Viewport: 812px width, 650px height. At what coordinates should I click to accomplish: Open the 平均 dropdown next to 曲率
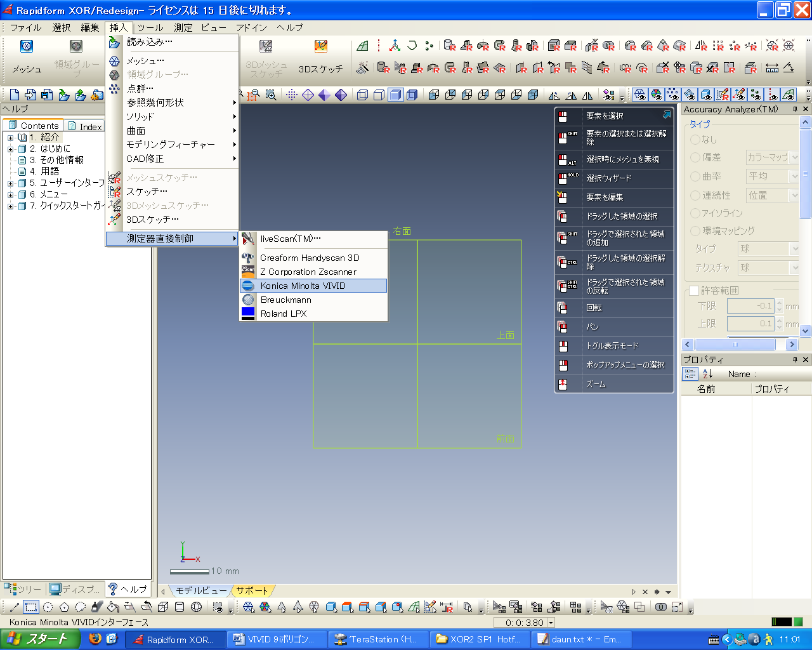pyautogui.click(x=773, y=176)
